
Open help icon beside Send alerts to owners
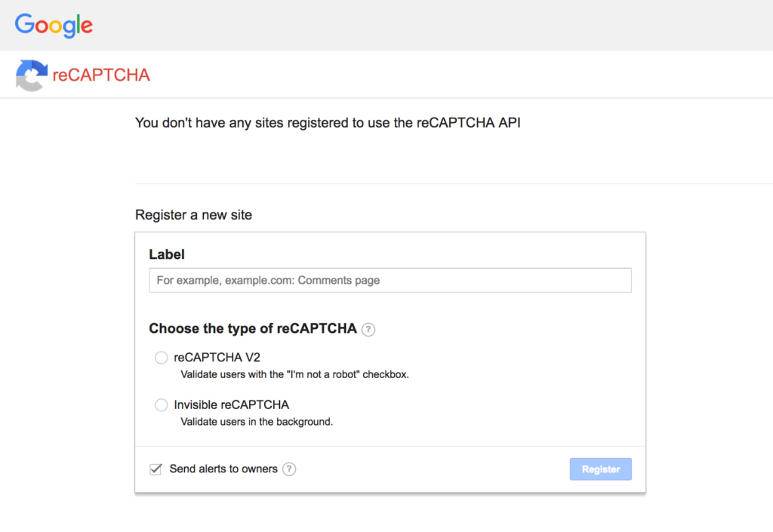coord(289,469)
